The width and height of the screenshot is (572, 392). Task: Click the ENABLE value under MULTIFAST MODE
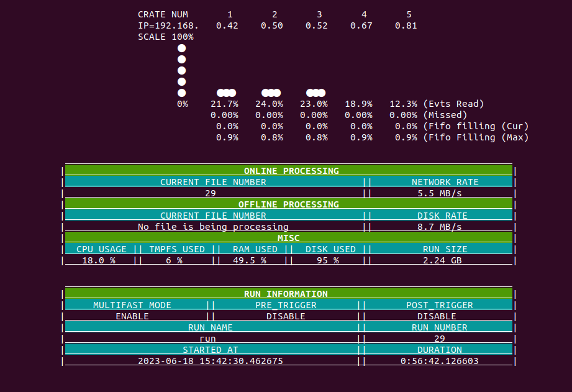pos(132,316)
